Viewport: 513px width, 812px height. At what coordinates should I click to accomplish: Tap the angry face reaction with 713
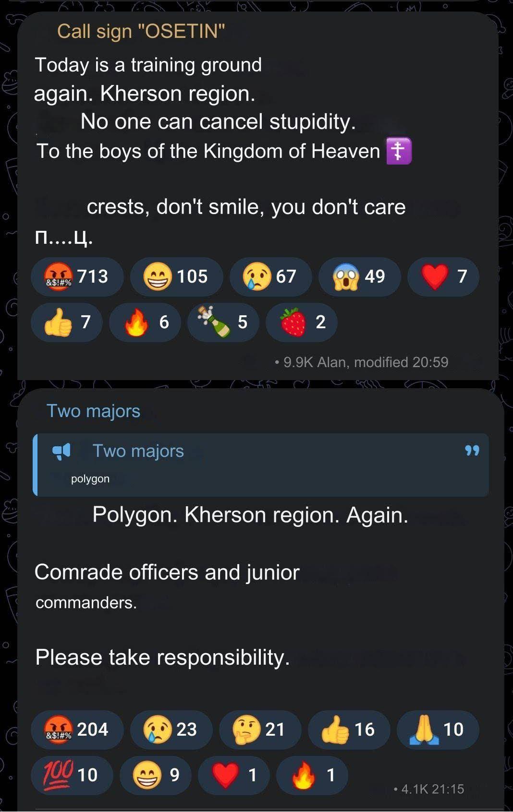[77, 276]
